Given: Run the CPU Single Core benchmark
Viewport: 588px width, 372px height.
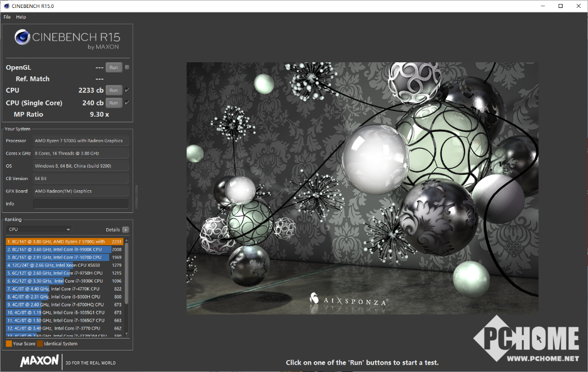Looking at the screenshot, I should click(x=114, y=102).
